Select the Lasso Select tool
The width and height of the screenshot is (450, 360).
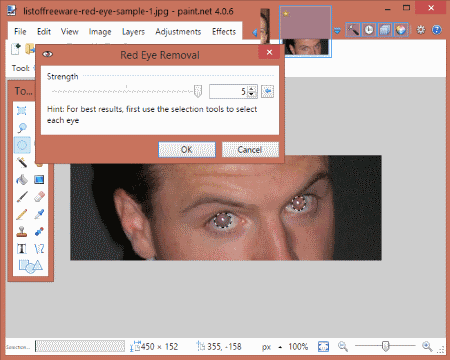22,128
